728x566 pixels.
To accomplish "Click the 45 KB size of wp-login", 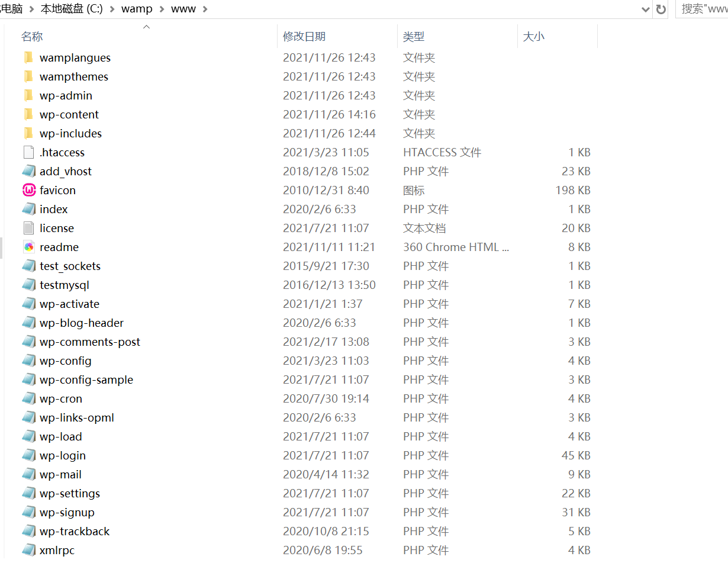I will coord(576,455).
